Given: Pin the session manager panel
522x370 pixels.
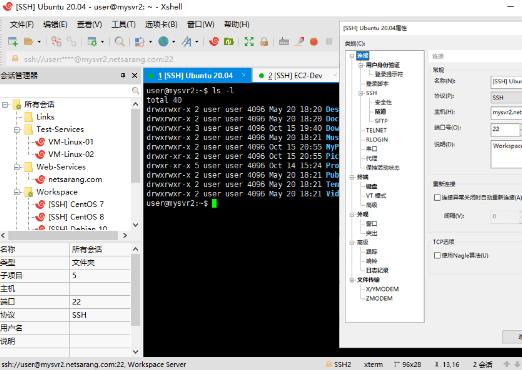Looking at the screenshot, I should (x=123, y=75).
